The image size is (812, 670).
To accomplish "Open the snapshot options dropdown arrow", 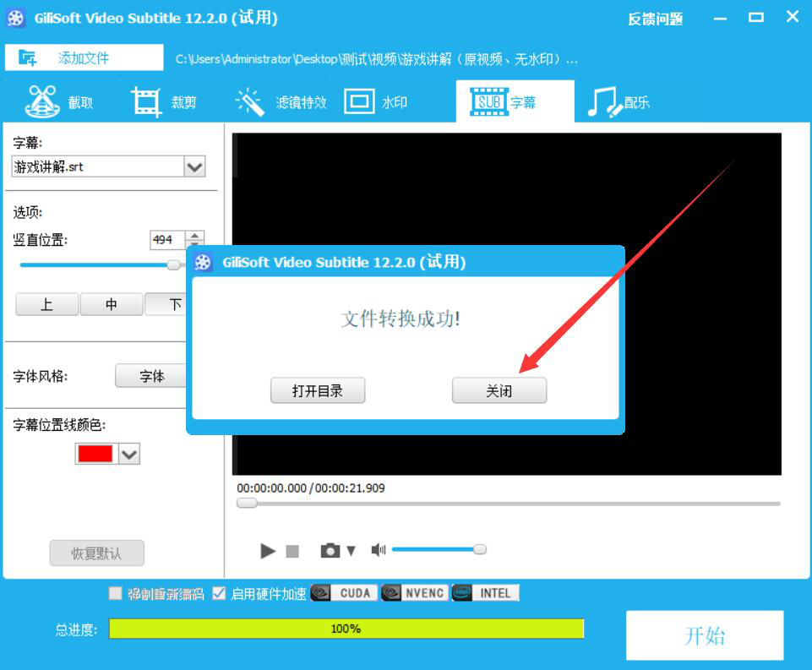I will pos(352,551).
